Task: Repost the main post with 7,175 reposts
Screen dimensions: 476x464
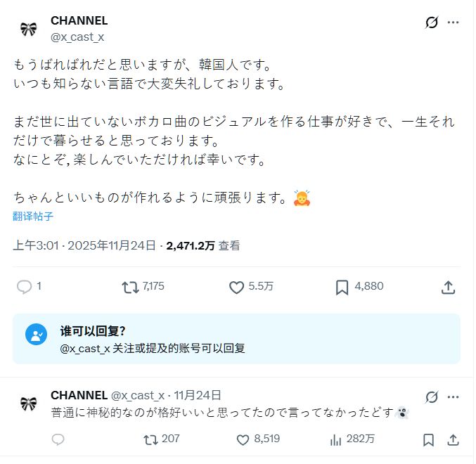Action: [x=131, y=287]
